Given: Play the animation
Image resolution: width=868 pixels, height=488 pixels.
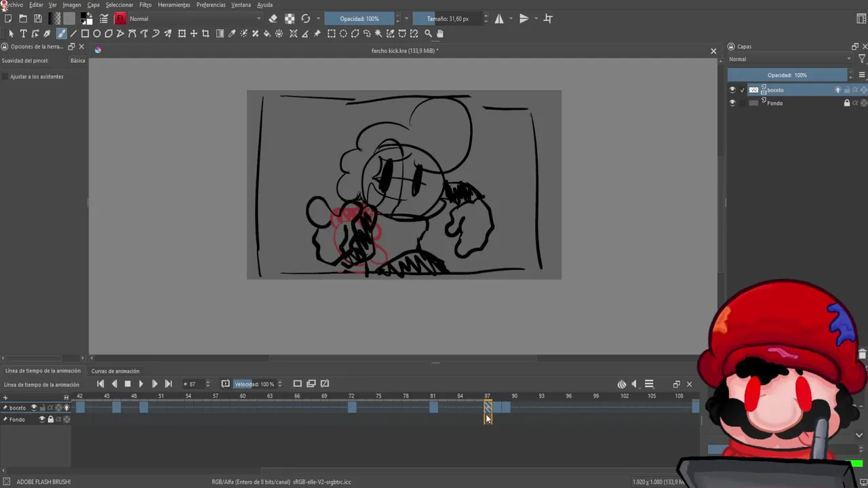Looking at the screenshot, I should tap(140, 384).
